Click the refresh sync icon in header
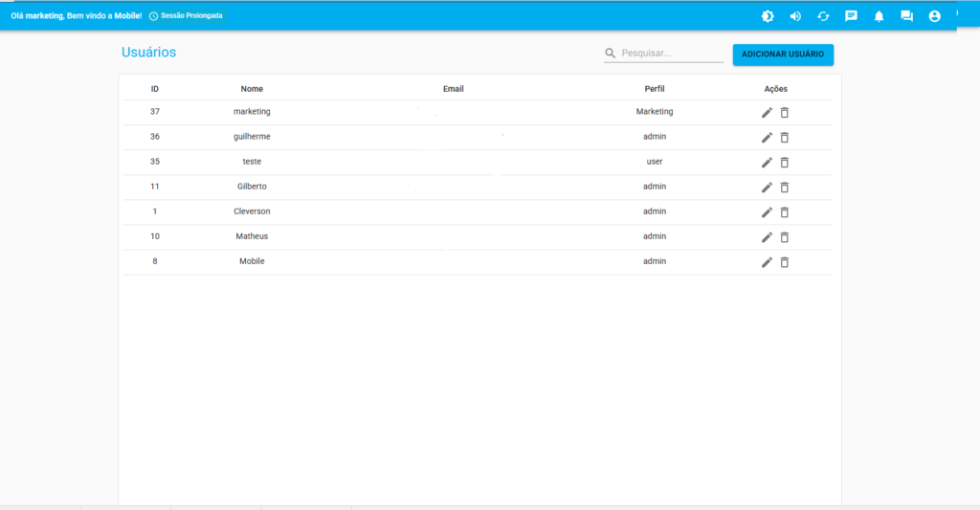 pyautogui.click(x=823, y=16)
